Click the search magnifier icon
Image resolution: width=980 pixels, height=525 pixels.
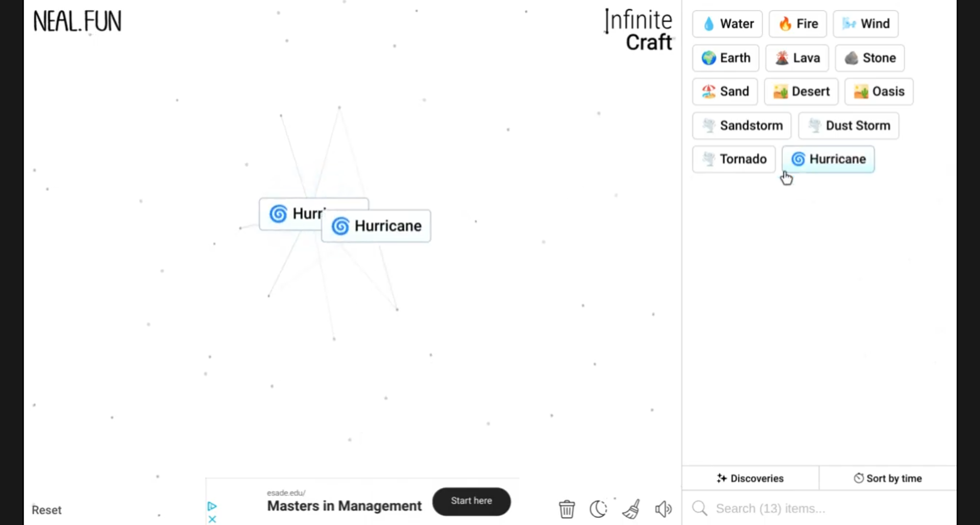click(700, 508)
